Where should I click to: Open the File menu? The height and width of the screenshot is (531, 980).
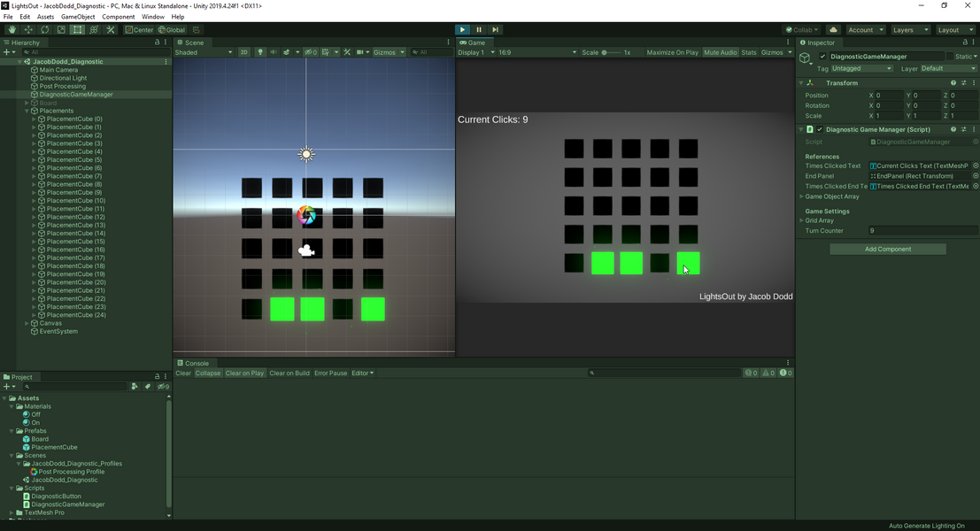click(x=8, y=17)
